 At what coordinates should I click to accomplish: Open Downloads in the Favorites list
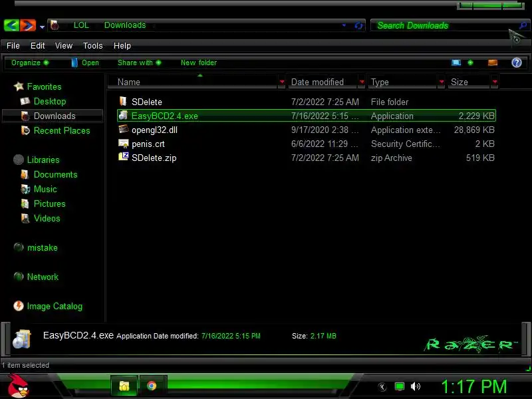point(55,116)
